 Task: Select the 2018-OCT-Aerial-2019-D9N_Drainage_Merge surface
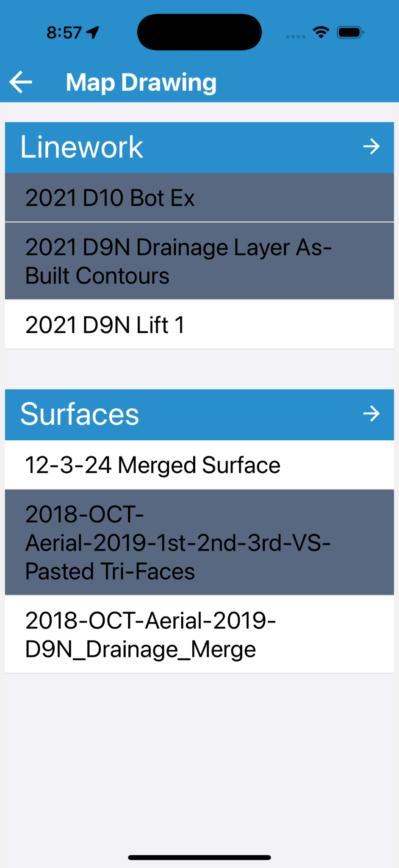pyautogui.click(x=199, y=634)
